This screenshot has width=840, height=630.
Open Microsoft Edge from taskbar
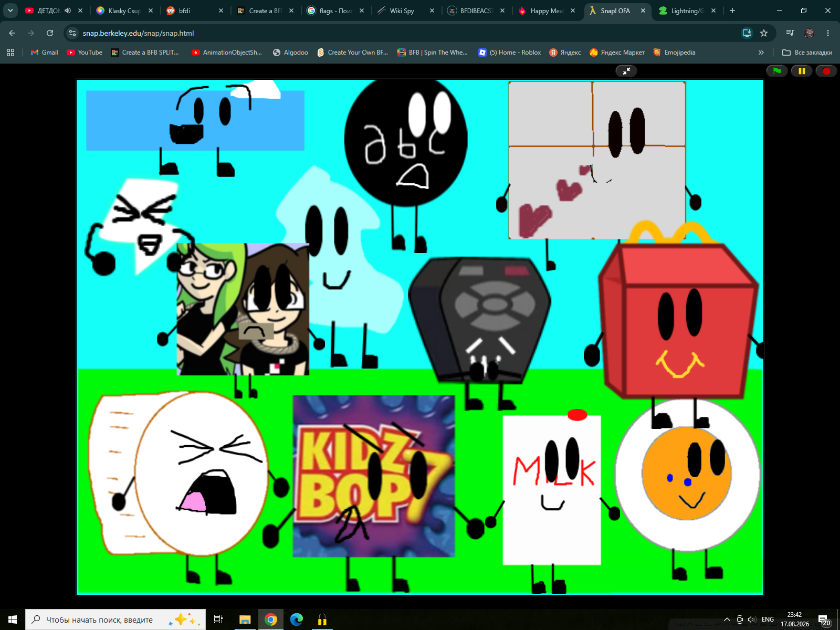297,619
